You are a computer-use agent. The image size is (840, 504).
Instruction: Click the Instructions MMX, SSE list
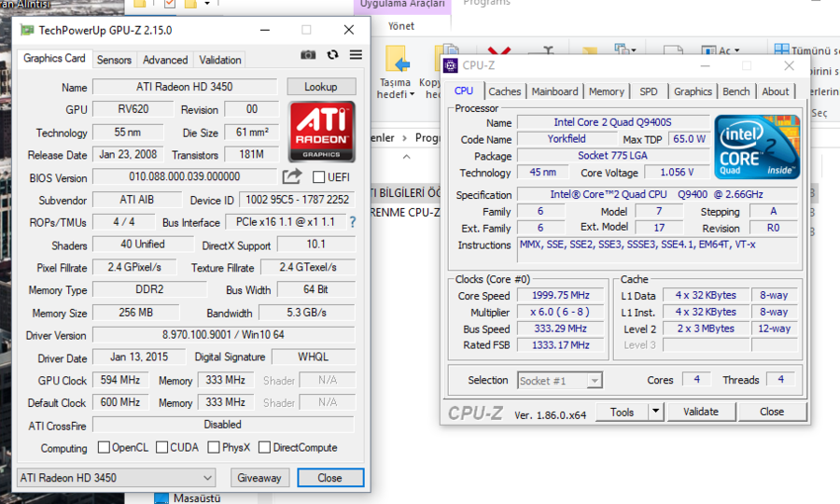[x=657, y=251]
